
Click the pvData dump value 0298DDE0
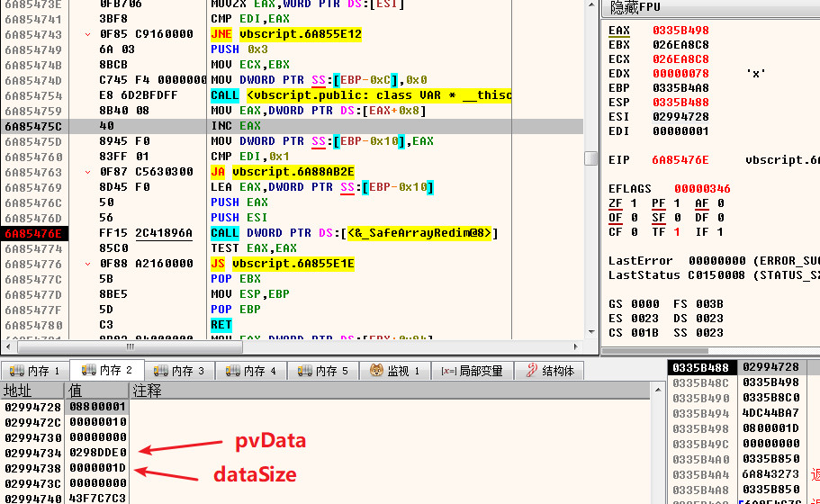click(97, 453)
